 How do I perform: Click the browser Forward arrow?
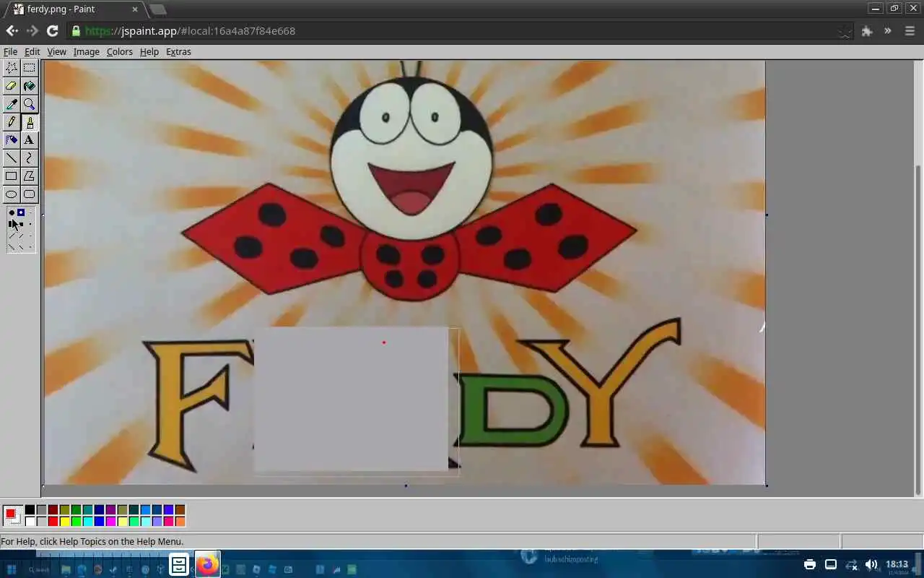click(32, 30)
